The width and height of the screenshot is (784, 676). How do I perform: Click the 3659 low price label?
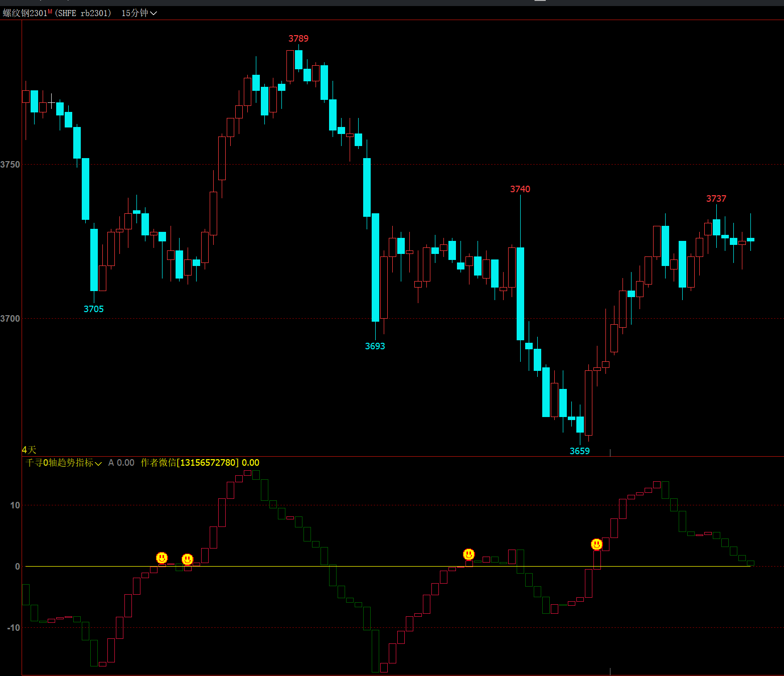pos(580,451)
